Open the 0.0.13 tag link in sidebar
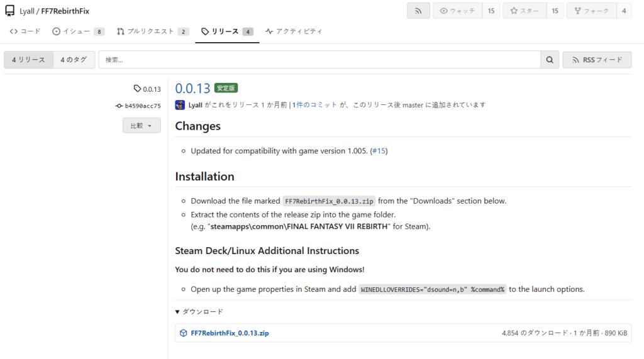Screen dimensions: 644x359 click(x=147, y=89)
